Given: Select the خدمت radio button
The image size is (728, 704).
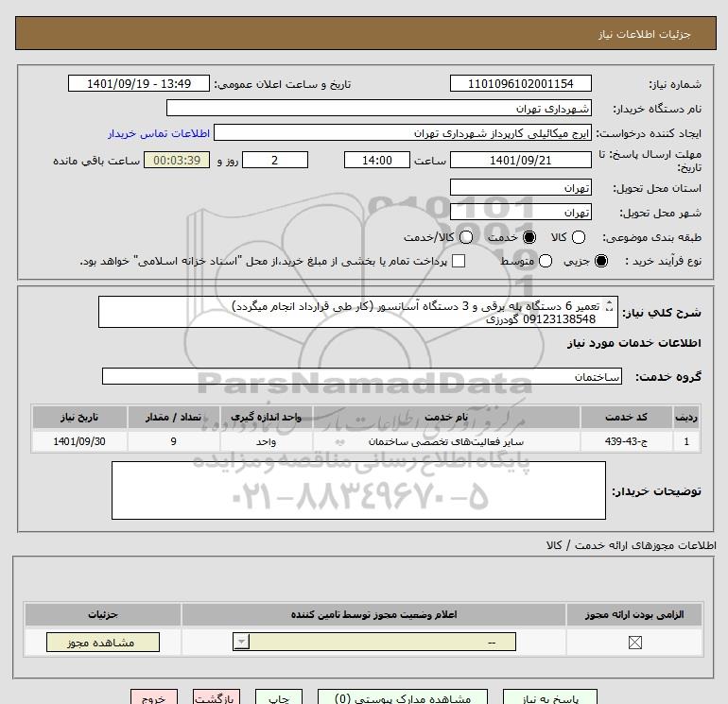Looking at the screenshot, I should tap(529, 237).
